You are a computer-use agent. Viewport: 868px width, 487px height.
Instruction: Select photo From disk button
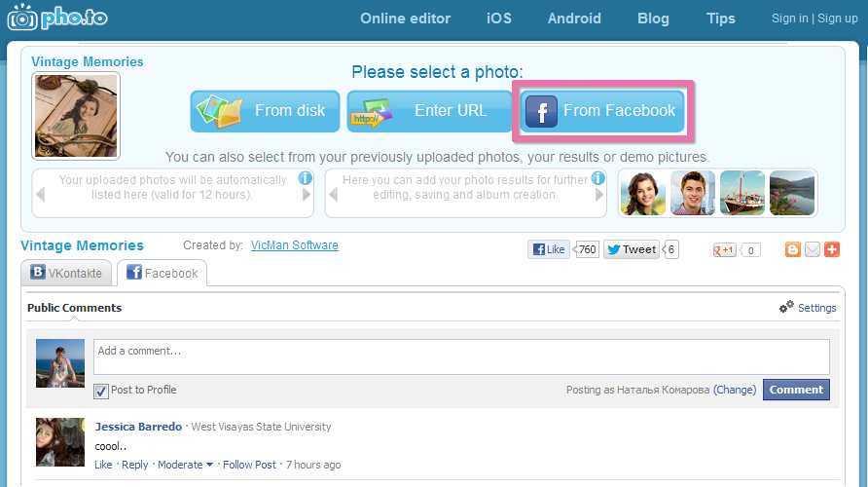265,111
